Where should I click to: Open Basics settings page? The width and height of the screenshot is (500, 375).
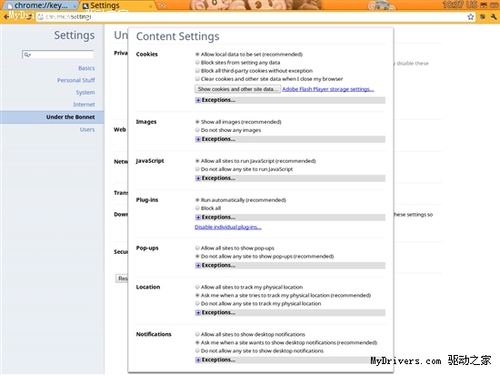86,68
